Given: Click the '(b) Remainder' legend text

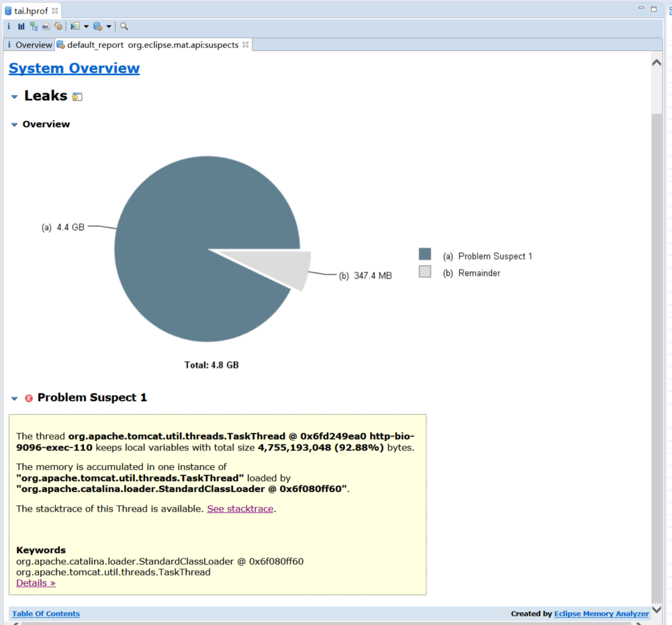Looking at the screenshot, I should tap(471, 273).
